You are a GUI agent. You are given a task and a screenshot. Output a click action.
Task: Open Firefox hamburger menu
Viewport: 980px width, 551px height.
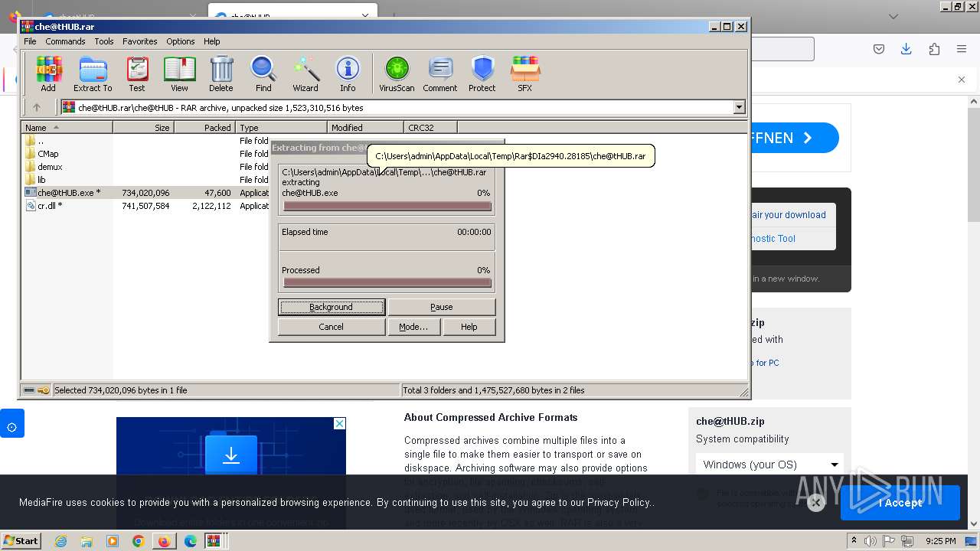coord(962,49)
